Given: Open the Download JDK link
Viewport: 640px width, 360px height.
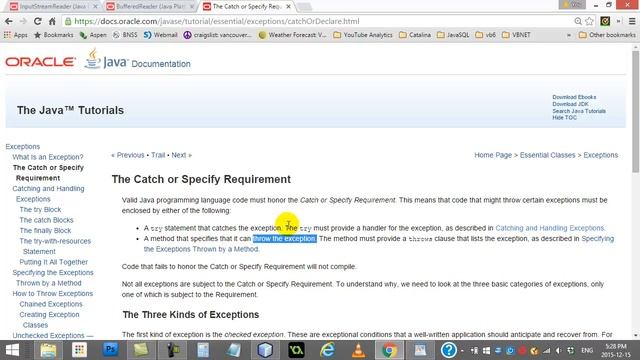Looking at the screenshot, I should [x=570, y=104].
